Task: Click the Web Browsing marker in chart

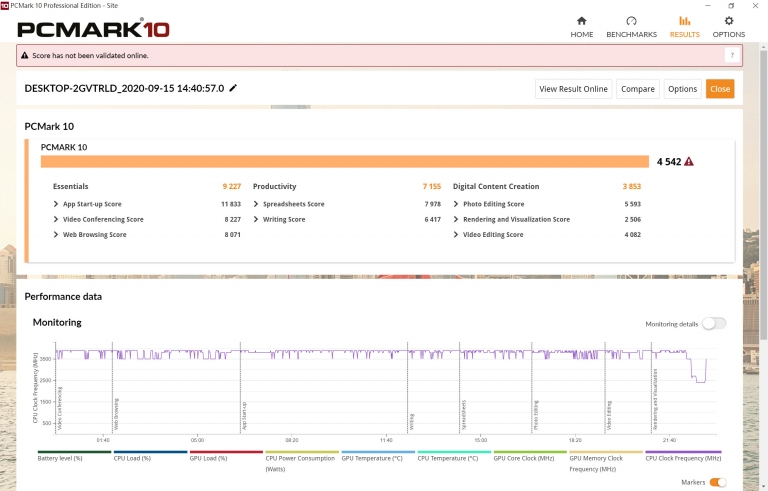Action: [x=116, y=414]
